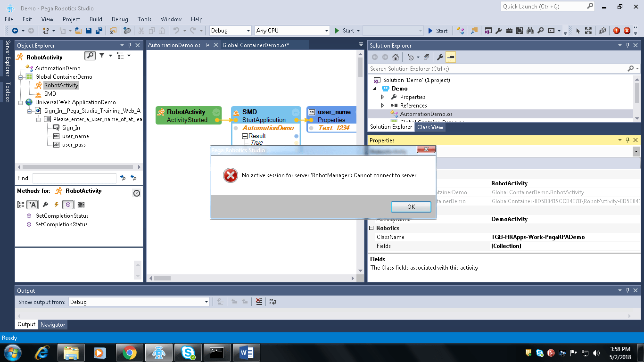
Task: Open Skype from the taskbar
Action: click(188, 353)
